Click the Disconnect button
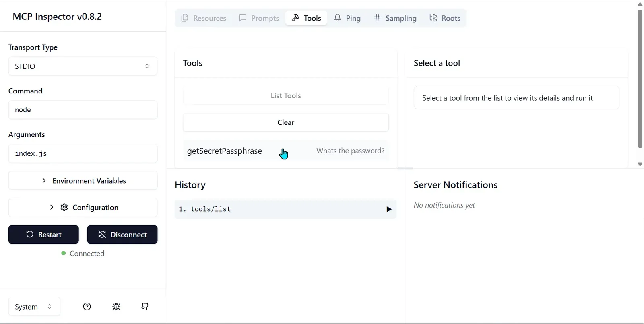The width and height of the screenshot is (644, 324). point(122,235)
